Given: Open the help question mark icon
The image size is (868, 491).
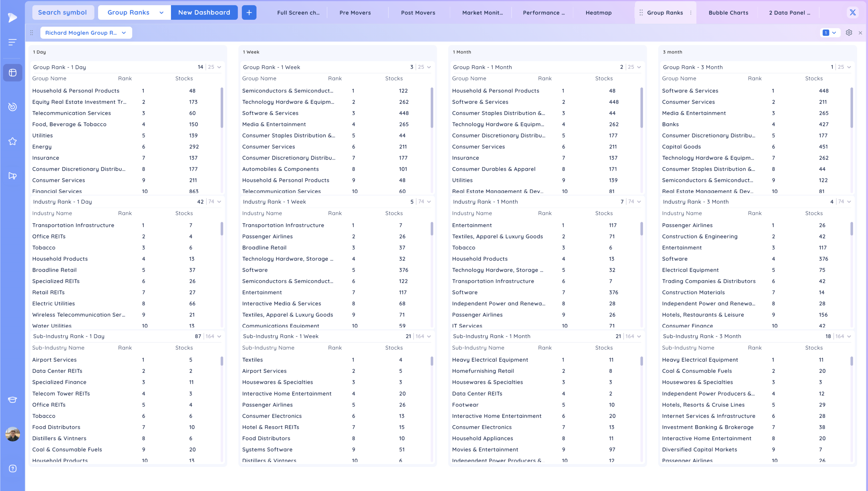Looking at the screenshot, I should click(13, 468).
